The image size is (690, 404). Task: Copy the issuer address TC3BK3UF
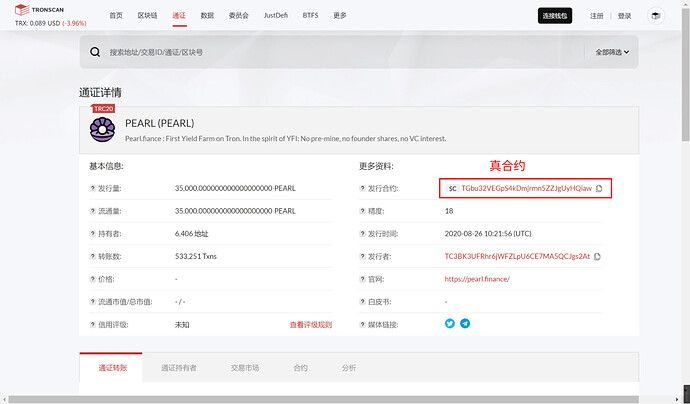[x=597, y=257]
